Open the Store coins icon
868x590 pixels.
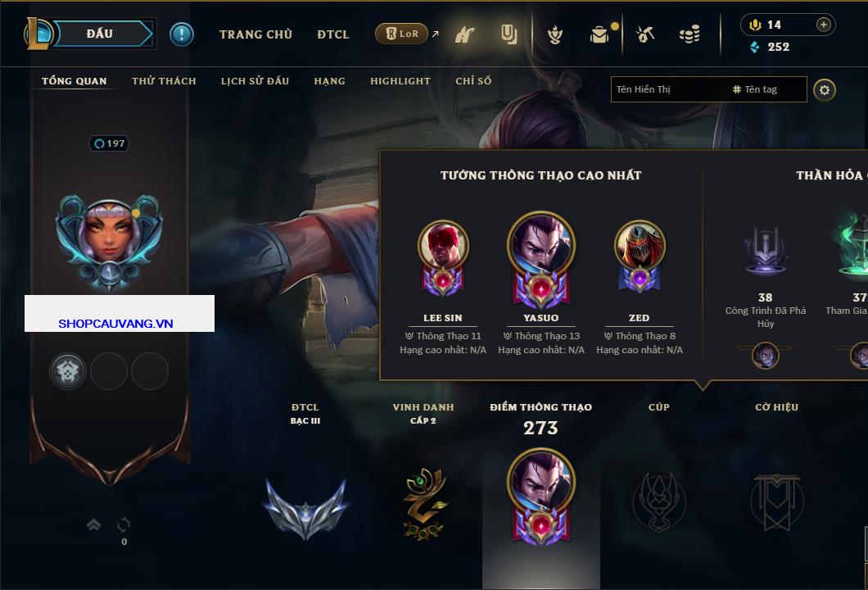coord(689,35)
